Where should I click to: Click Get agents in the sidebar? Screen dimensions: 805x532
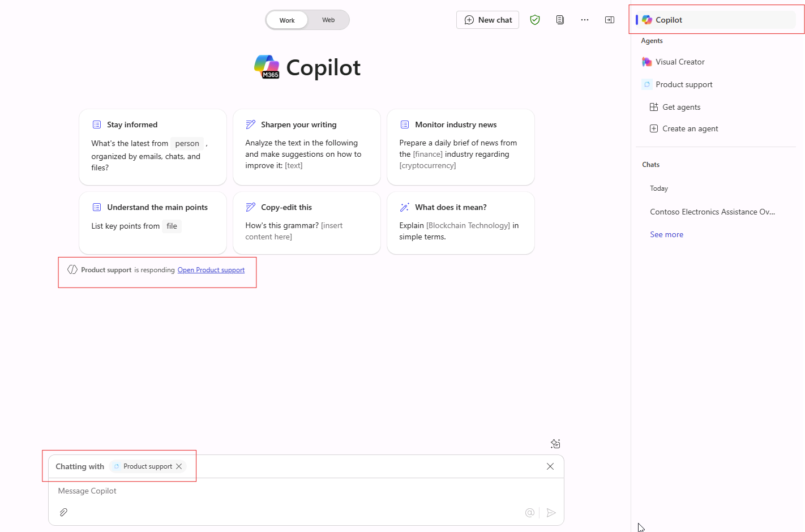point(681,107)
